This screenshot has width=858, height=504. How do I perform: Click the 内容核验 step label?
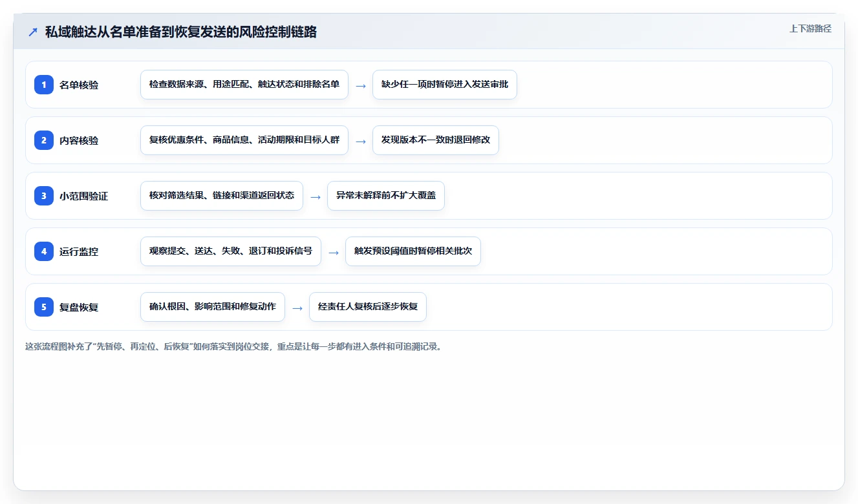pos(79,141)
